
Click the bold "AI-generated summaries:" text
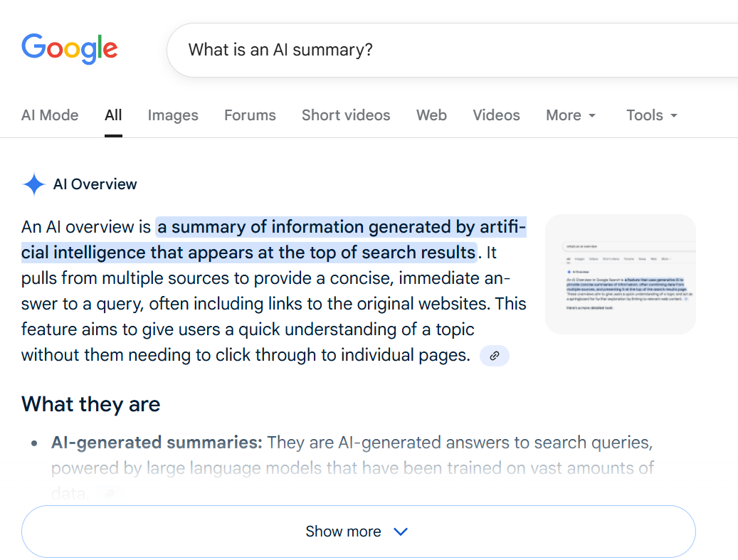[157, 443]
